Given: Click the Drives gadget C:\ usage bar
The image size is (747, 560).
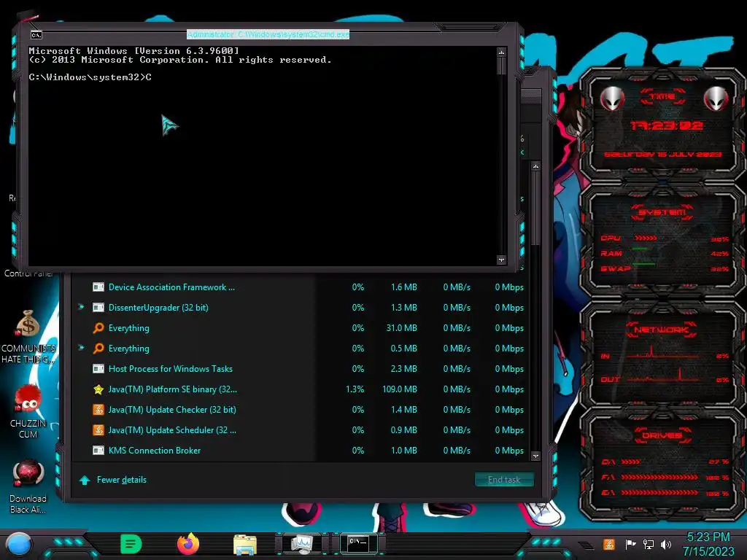Looking at the screenshot, I should [631, 462].
